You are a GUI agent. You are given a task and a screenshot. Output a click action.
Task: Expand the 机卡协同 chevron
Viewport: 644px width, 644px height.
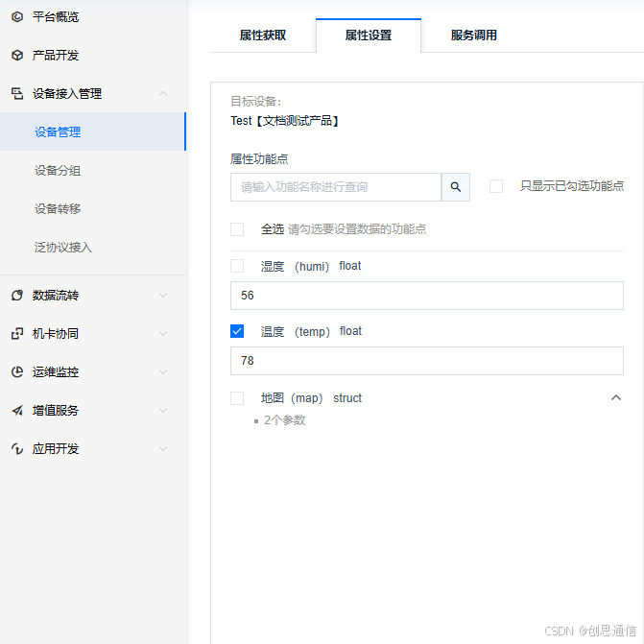coord(163,333)
